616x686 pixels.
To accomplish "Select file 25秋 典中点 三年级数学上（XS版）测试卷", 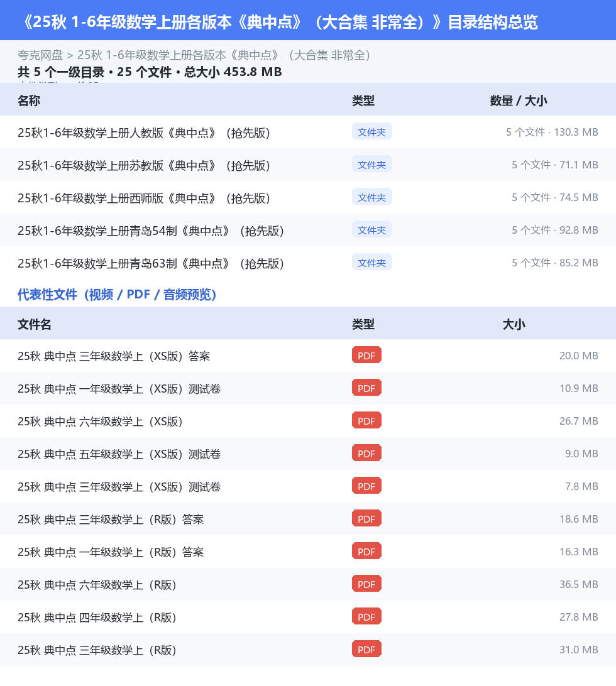I will [119, 487].
